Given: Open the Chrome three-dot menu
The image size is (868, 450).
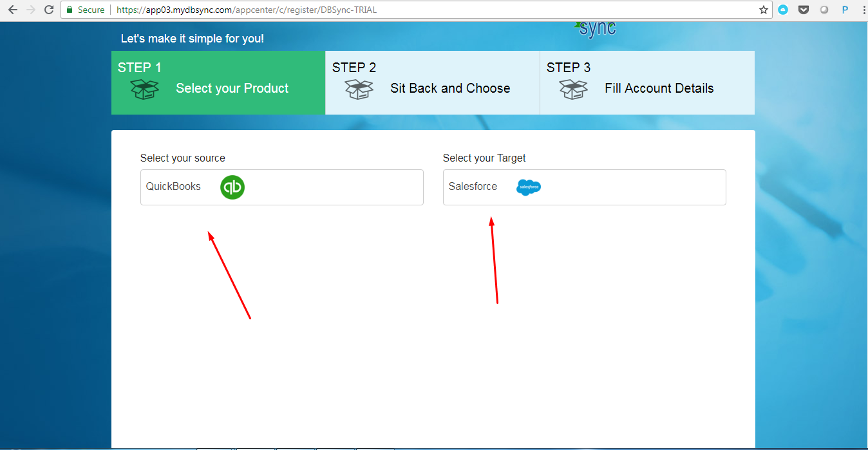Looking at the screenshot, I should pos(862,10).
